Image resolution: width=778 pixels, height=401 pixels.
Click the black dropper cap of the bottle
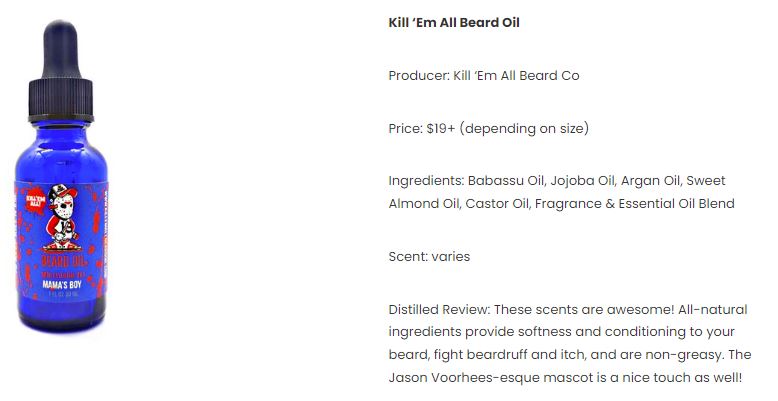point(61,99)
